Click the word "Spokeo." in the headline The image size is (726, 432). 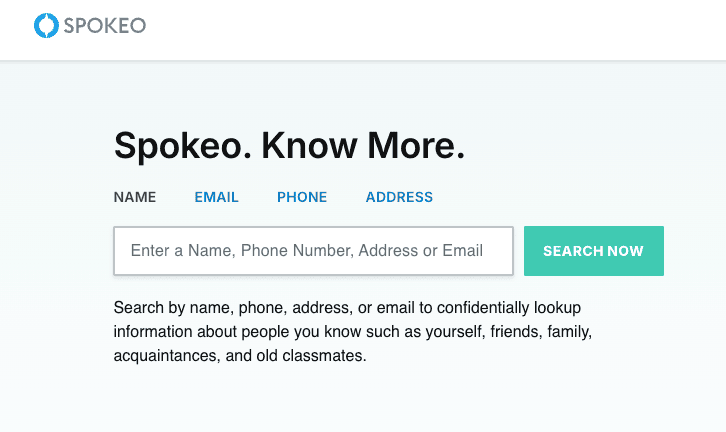[x=182, y=146]
